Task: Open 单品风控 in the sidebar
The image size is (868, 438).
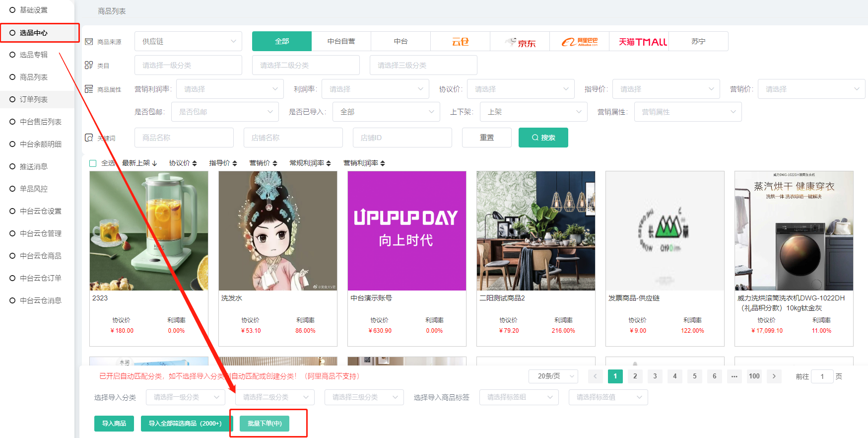Action: (34, 189)
